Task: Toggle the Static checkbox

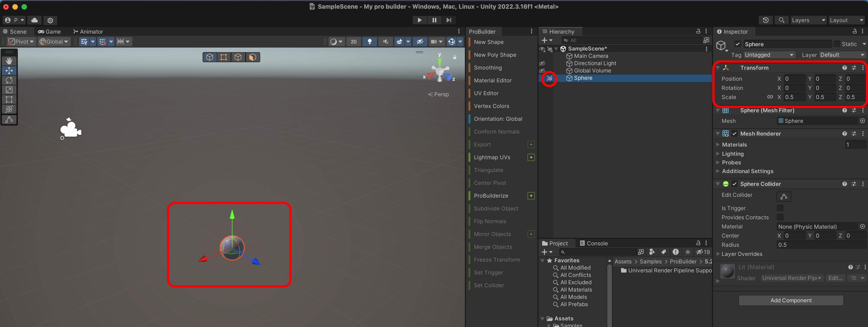Action: click(x=837, y=44)
